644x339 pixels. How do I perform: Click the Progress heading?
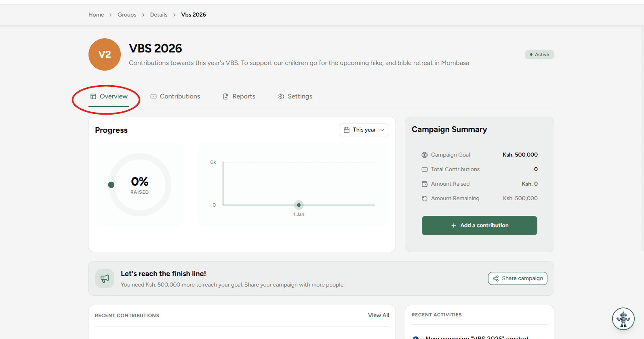[x=111, y=130]
